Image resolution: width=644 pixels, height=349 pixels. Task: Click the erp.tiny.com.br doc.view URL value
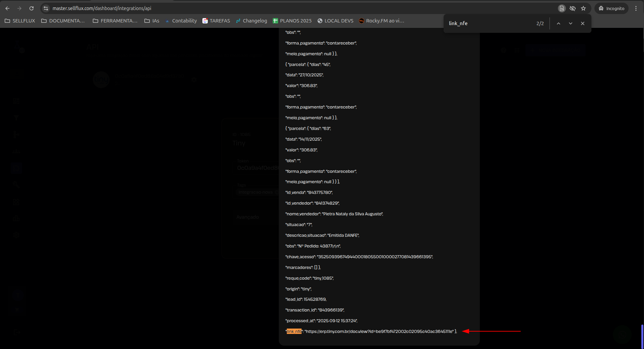click(380, 332)
